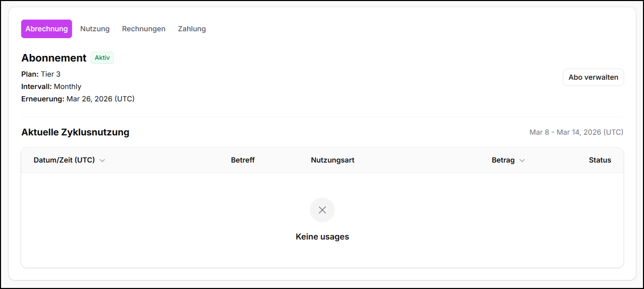Click the Aktuelle Zyklusnutzung heading
644x289 pixels.
[x=75, y=132]
